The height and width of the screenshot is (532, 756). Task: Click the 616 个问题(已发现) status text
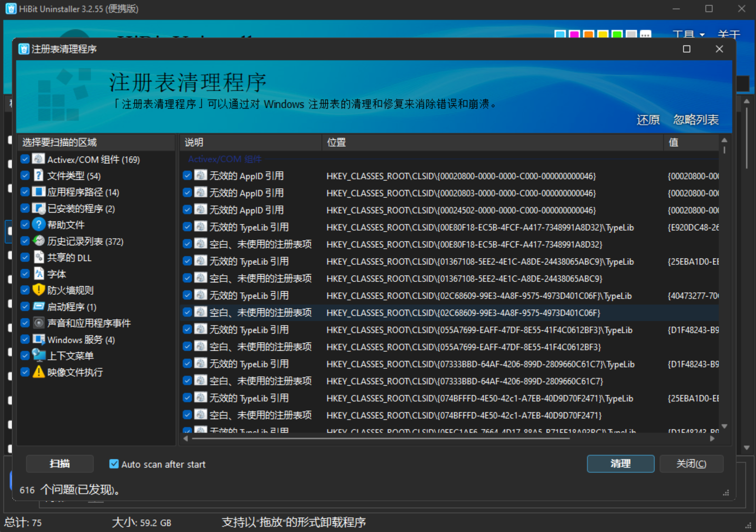click(70, 490)
